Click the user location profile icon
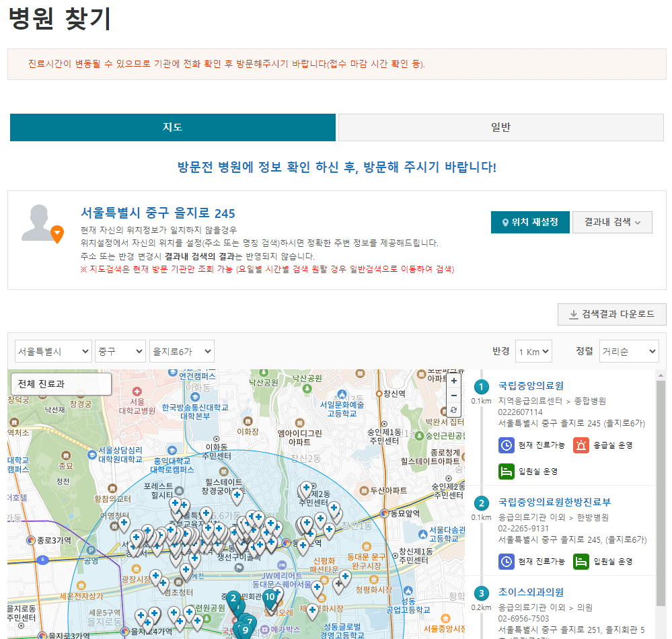This screenshot has height=639, width=672. point(42,224)
